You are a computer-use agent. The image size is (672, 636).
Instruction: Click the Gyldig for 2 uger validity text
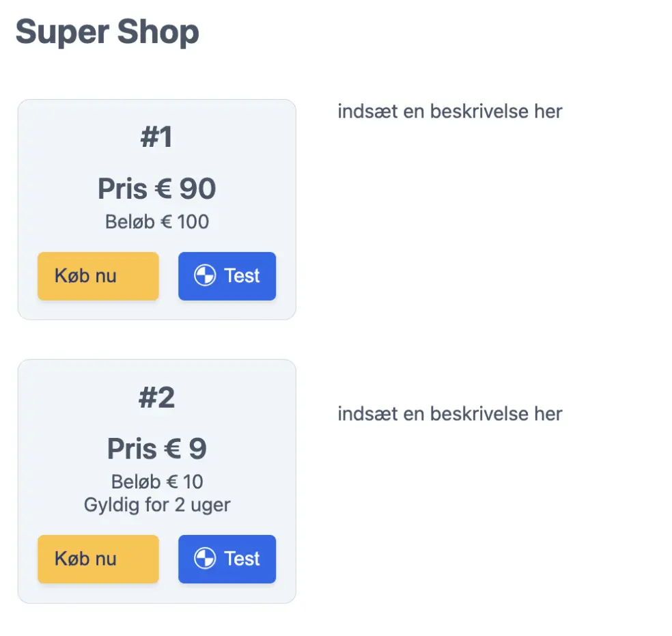[x=156, y=506]
